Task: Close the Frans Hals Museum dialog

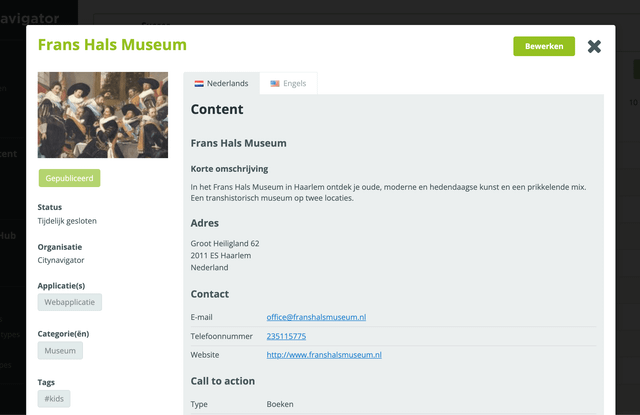Action: point(594,47)
